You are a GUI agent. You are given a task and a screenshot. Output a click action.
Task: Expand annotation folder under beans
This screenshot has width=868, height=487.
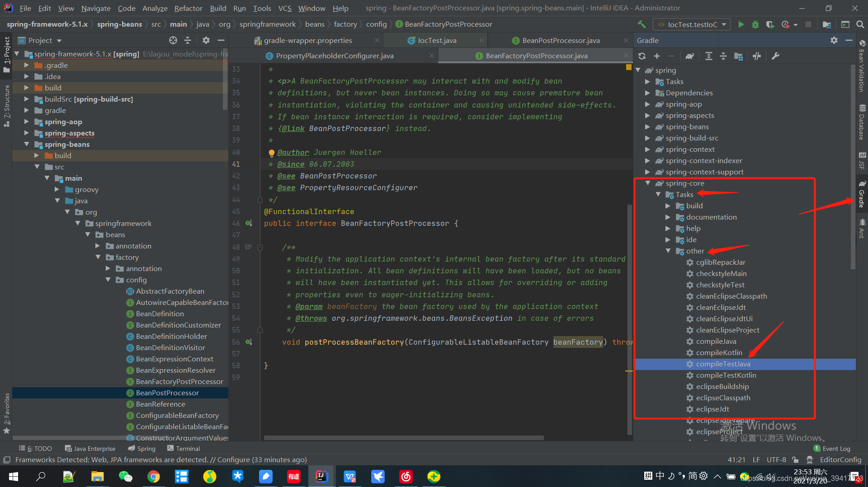point(98,246)
